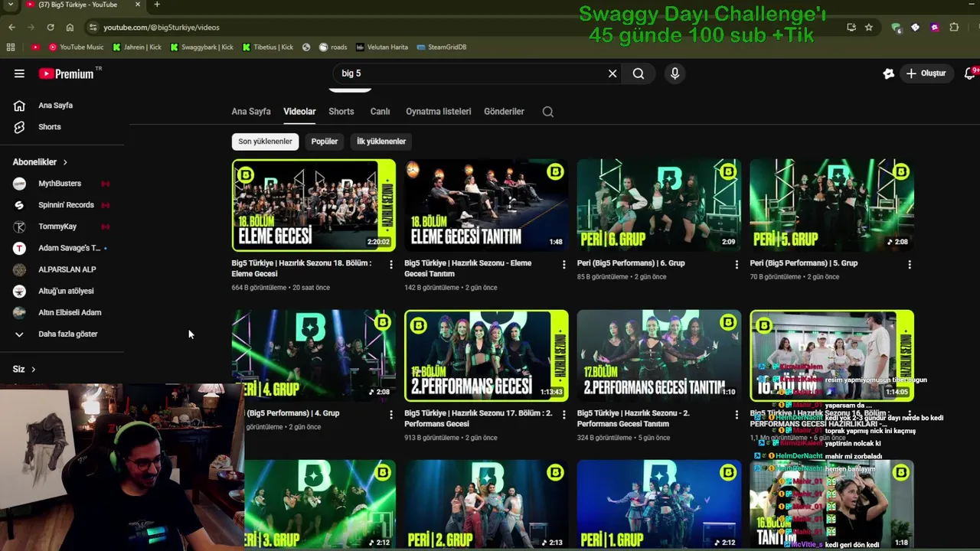Screen dimensions: 980x551
Task: Open the Gönderiler tab
Action: (x=504, y=112)
